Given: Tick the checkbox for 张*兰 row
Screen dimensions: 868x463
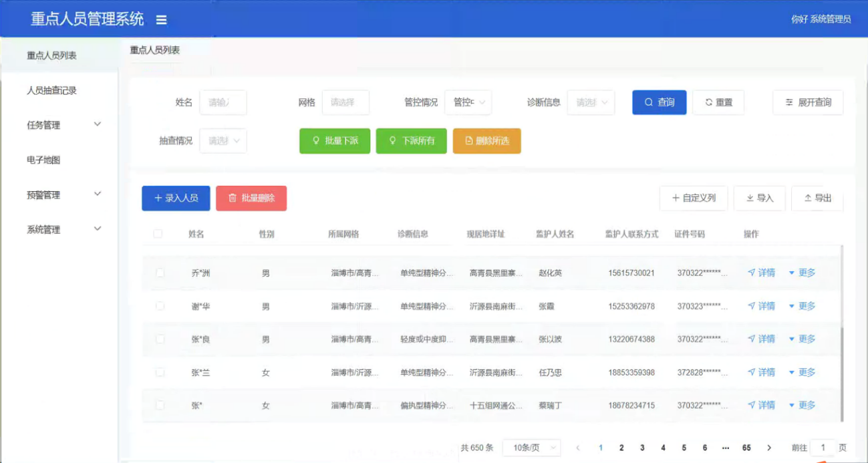Looking at the screenshot, I should coord(160,372).
